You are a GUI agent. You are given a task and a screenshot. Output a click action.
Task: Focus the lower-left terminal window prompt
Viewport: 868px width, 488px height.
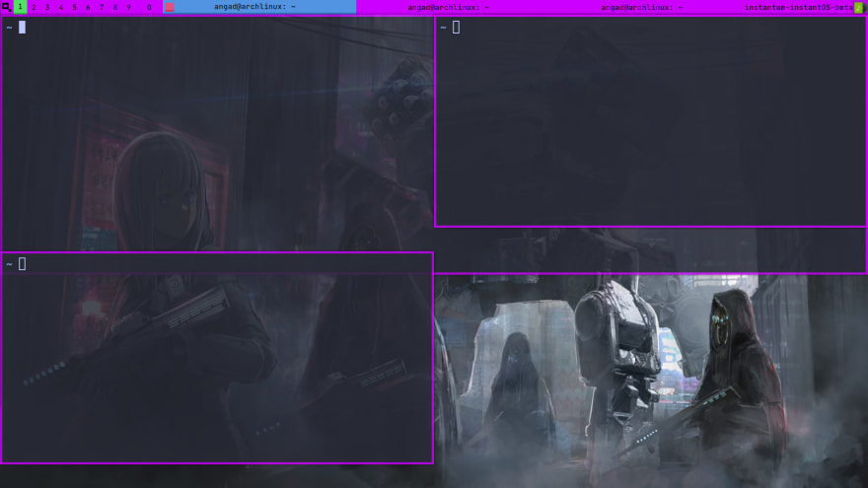16,264
